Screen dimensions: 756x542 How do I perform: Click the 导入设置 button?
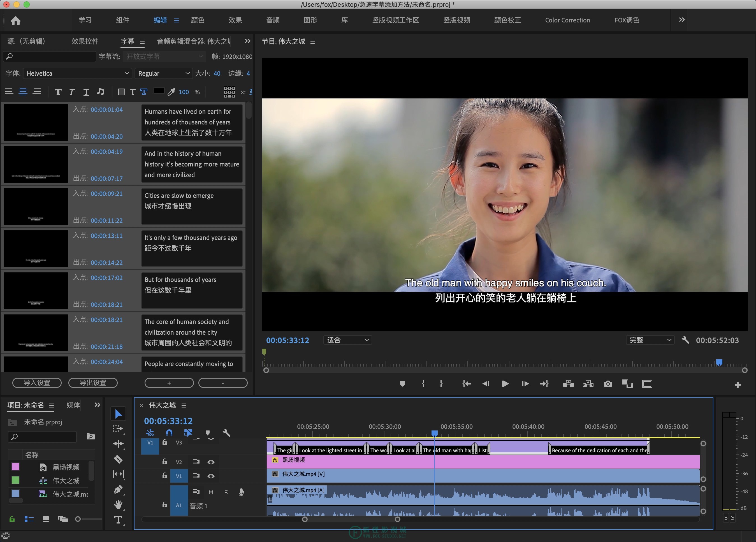pyautogui.click(x=37, y=383)
